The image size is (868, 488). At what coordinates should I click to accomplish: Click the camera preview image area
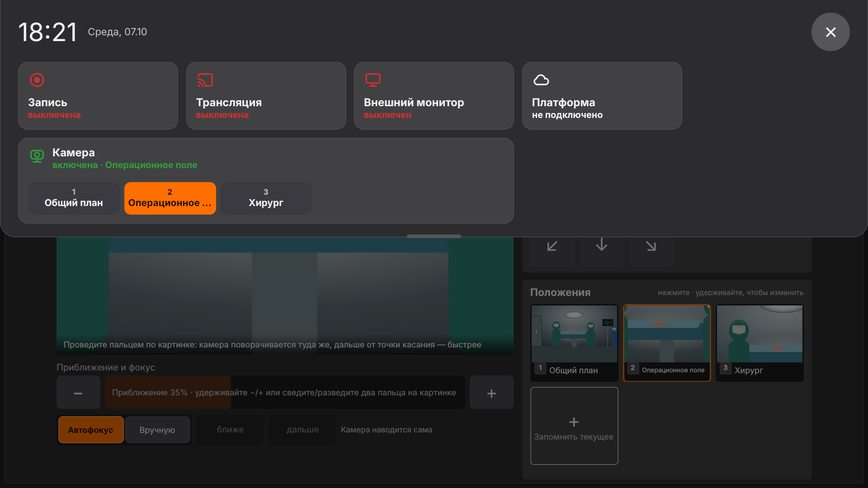coord(285,296)
